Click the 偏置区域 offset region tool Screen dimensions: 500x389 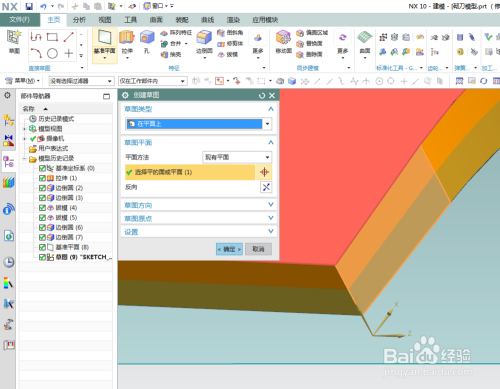tap(312, 33)
